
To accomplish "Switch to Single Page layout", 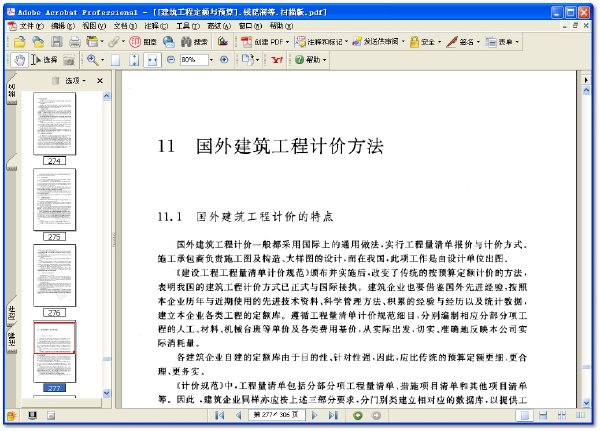I will click(525, 415).
